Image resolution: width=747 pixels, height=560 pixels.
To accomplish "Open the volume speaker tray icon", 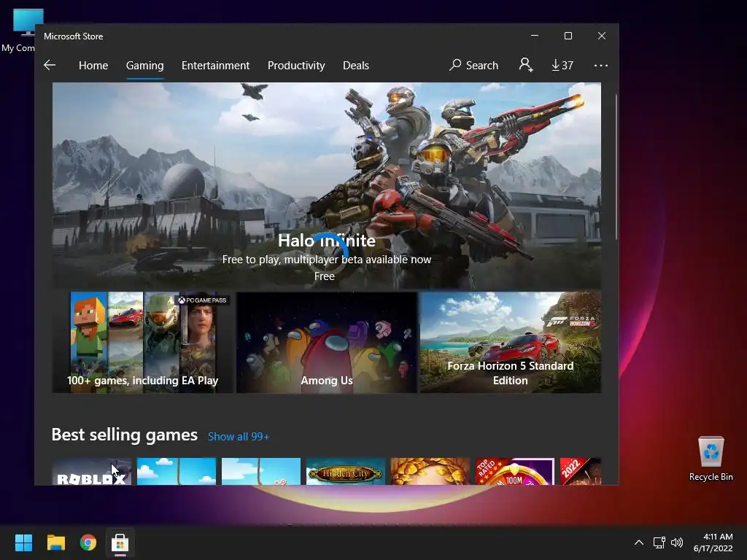I will pos(676,542).
